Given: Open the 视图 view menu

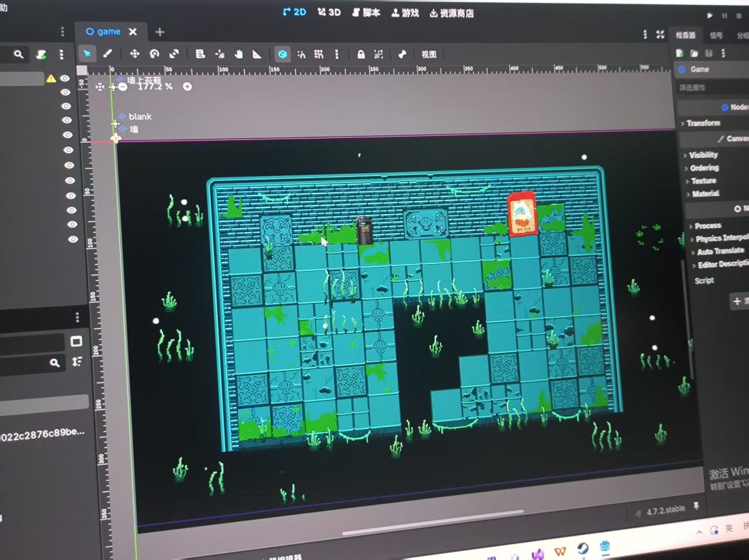Looking at the screenshot, I should [x=429, y=55].
